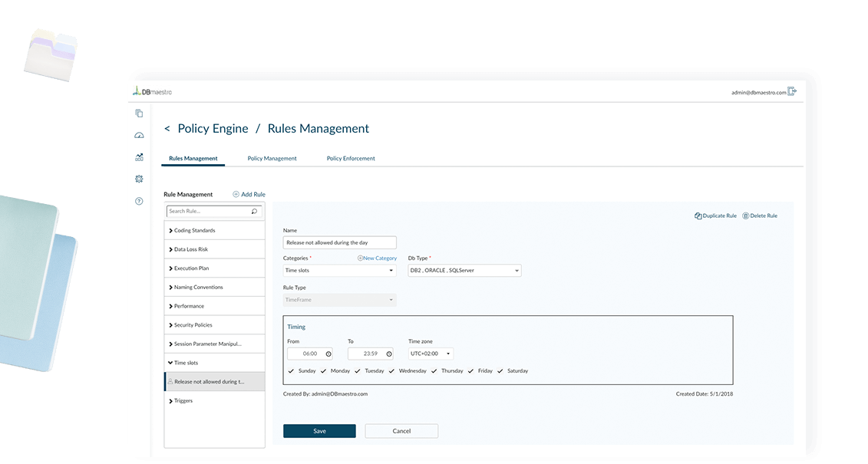868x464 pixels.
Task: Click admin@dbmaestro.com in the header
Action: pyautogui.click(x=758, y=92)
